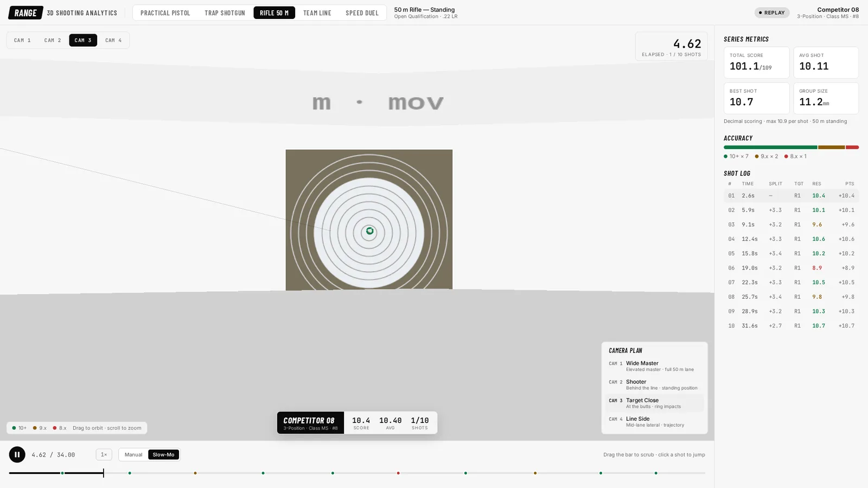Select shot 03 row scoring 9.6
Screen dimensions: 868x488
pos(791,224)
